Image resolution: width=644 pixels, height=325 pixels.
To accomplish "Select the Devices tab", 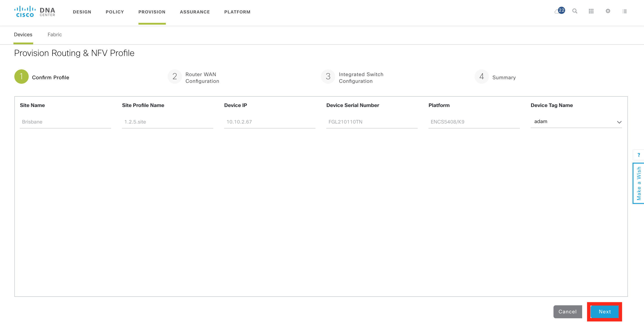I will (23, 34).
